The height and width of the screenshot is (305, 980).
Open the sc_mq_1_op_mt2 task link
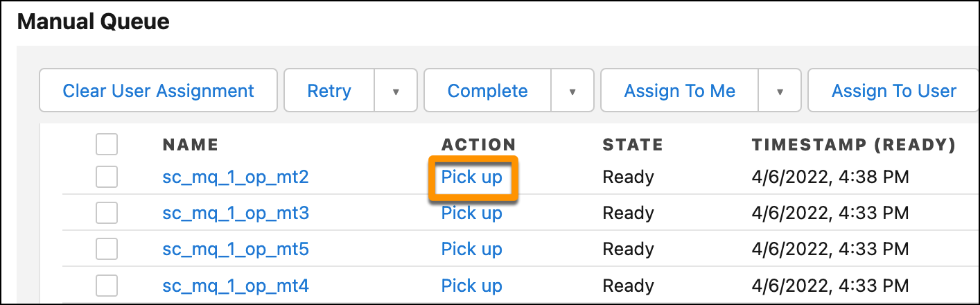(236, 177)
